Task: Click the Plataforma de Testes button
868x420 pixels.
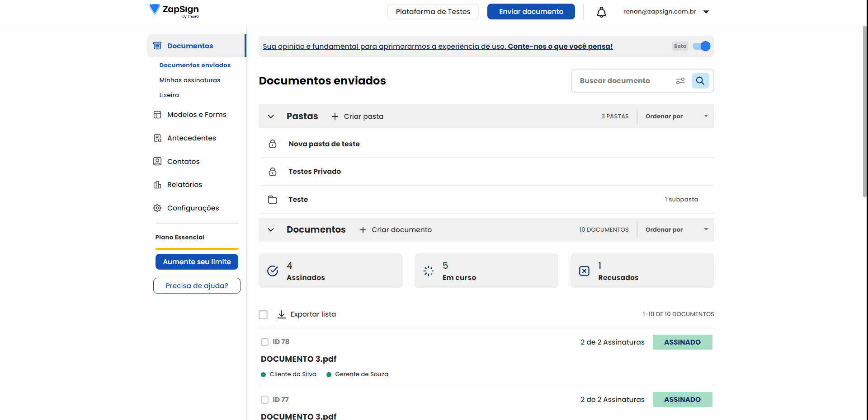Action: [x=433, y=12]
